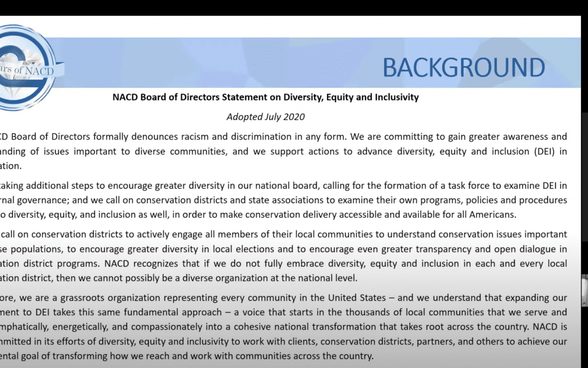Click the BACKGROUND slide title
Viewport: 588px width, 368px height.
pos(463,68)
